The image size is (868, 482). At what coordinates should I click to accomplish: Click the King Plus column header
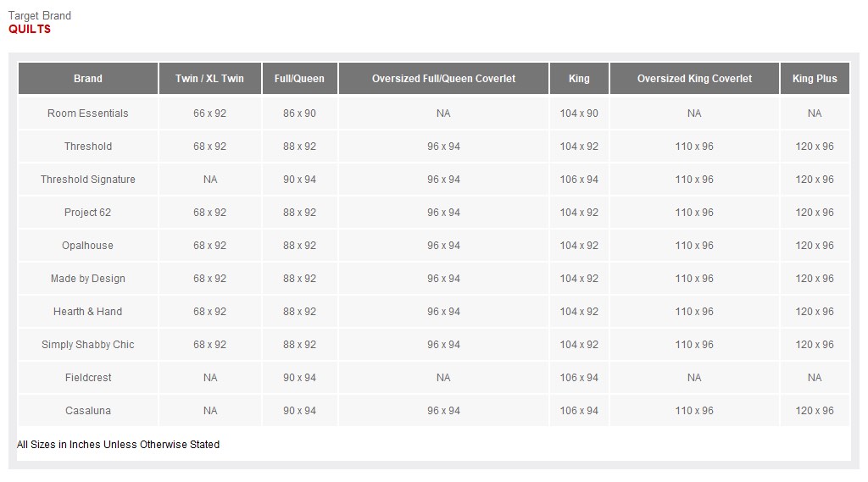(x=815, y=79)
